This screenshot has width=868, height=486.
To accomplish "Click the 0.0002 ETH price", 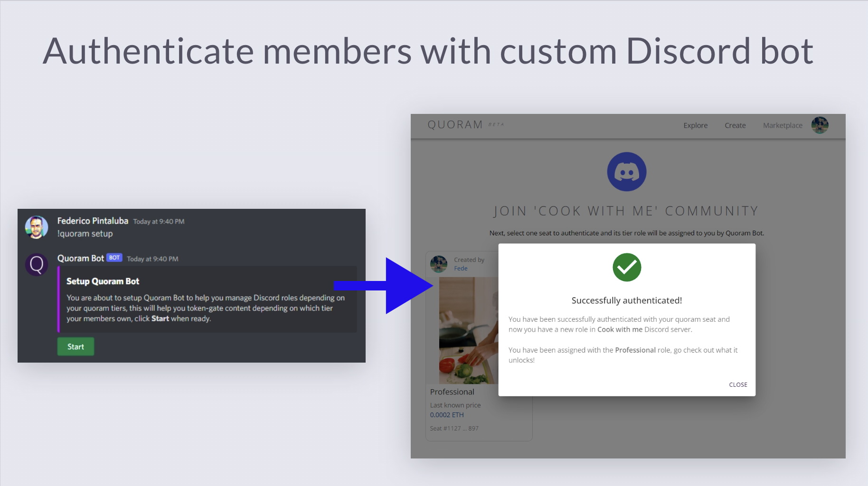I will 447,415.
